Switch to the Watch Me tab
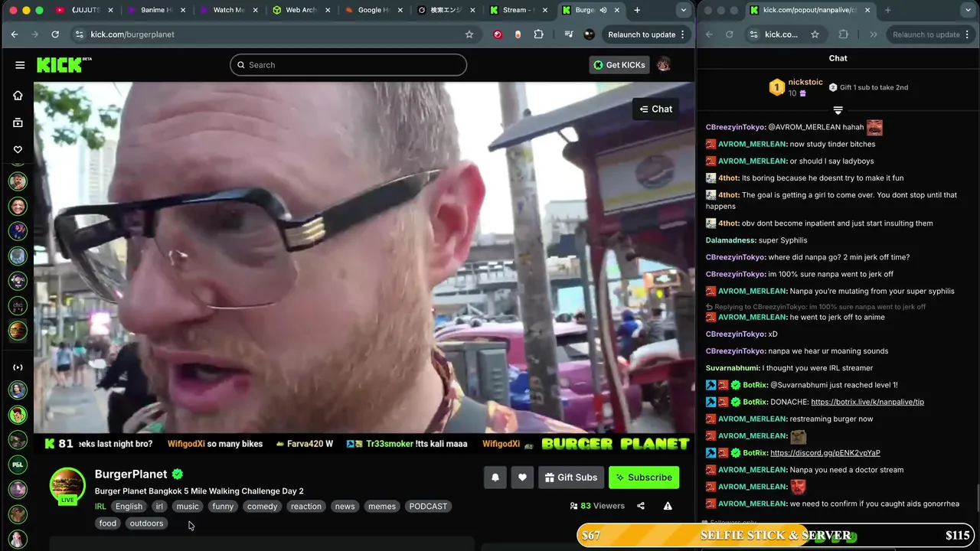The width and height of the screenshot is (980, 551). tap(228, 10)
